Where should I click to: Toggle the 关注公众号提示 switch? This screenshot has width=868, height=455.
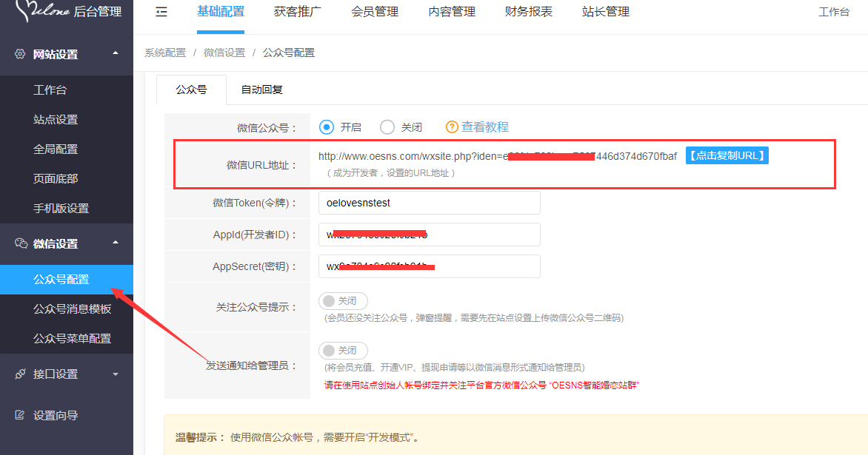point(343,301)
